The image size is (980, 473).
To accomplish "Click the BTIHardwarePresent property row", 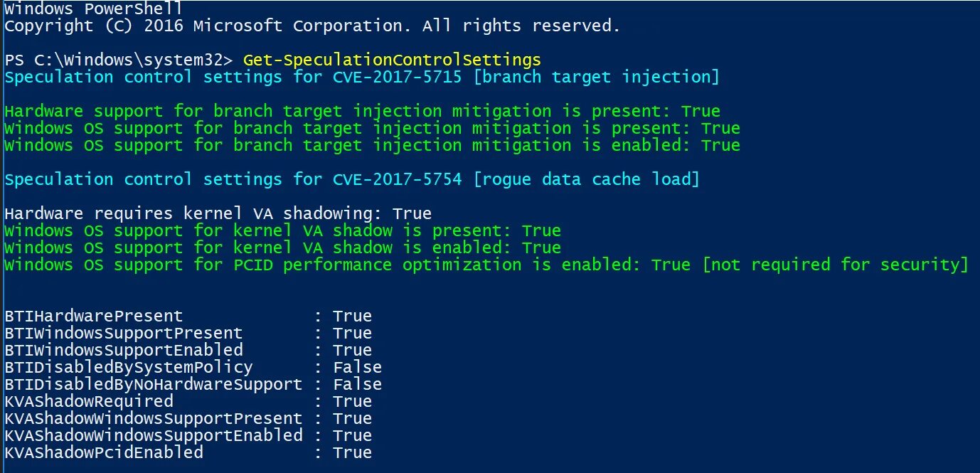I will click(x=188, y=316).
